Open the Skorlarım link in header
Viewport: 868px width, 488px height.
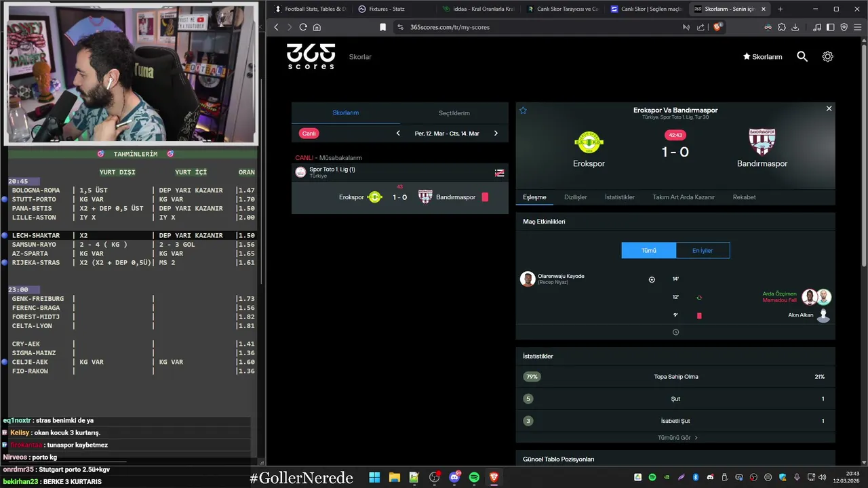[x=762, y=57]
